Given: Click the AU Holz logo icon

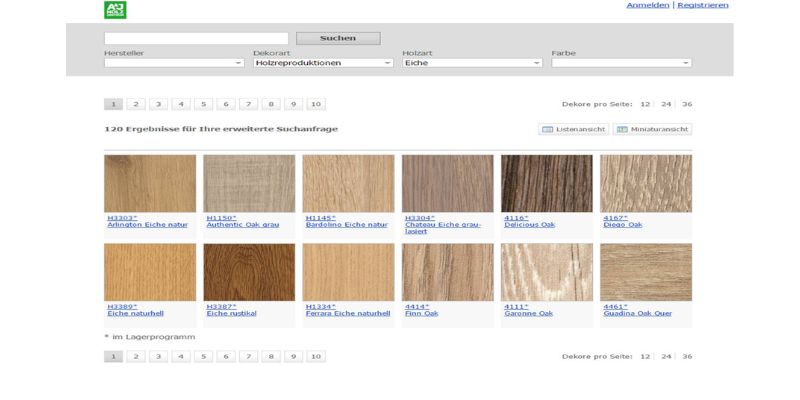Looking at the screenshot, I should (115, 10).
